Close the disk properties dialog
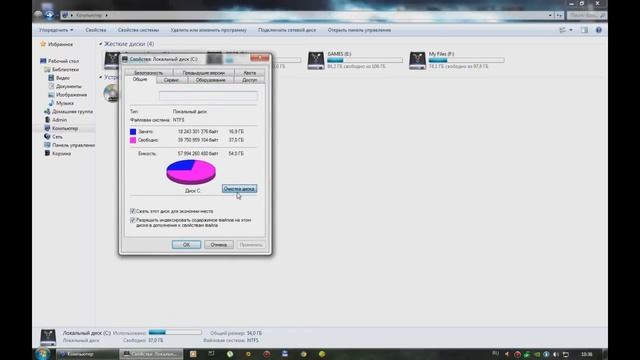 [x=260, y=58]
